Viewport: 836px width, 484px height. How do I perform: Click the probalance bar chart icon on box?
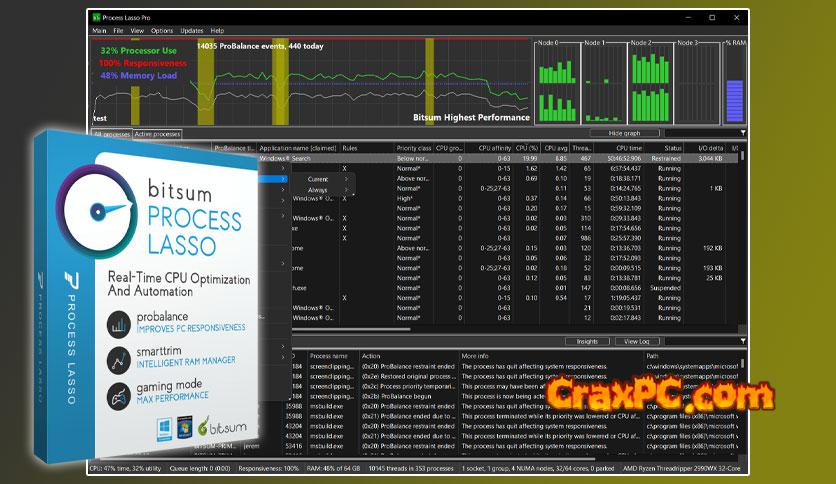pyautogui.click(x=119, y=324)
